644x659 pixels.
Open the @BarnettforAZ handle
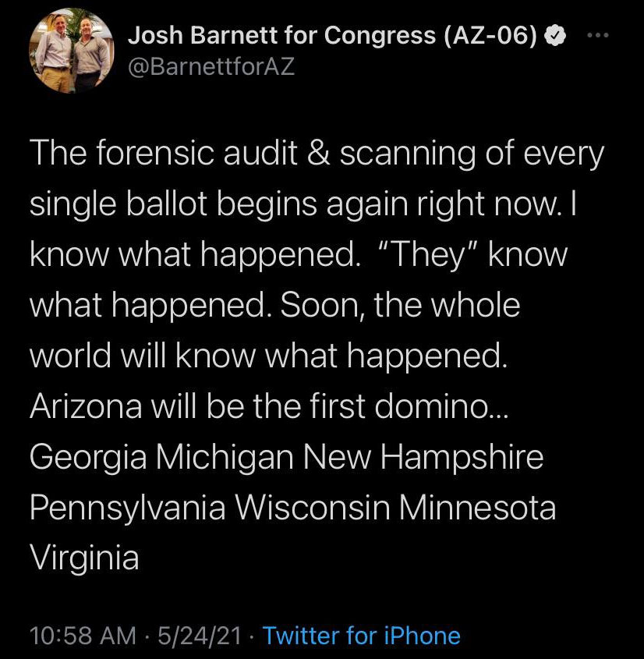point(210,67)
